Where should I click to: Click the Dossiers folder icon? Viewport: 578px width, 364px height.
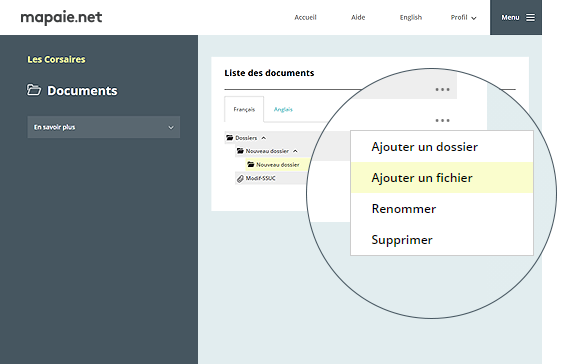230,138
